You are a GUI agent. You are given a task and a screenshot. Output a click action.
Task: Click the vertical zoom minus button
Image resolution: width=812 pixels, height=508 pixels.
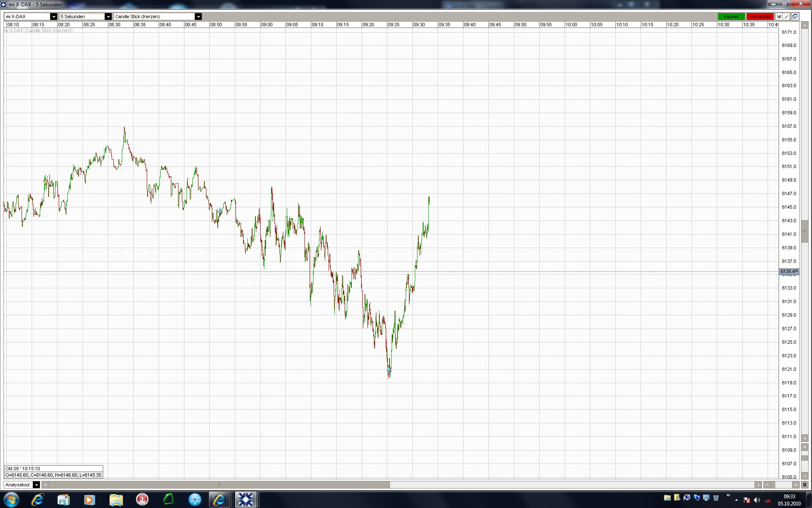coord(804,475)
